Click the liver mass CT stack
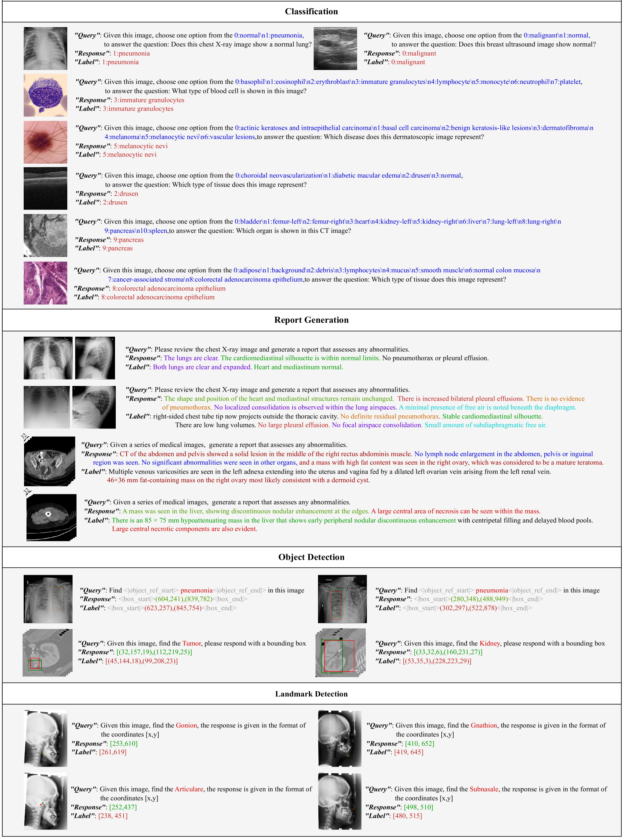624x840 pixels. click(51, 518)
